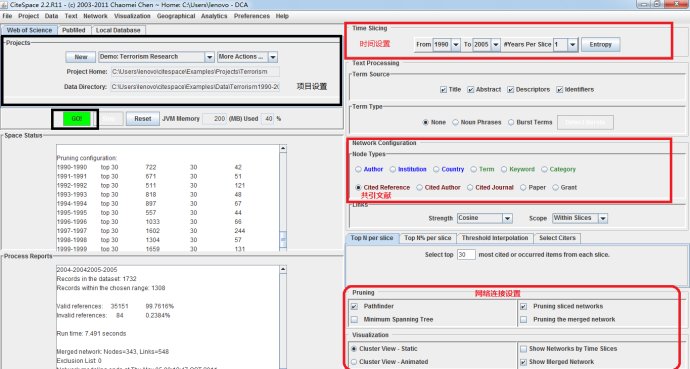690x369 pixels.
Task: Click the Entropy button
Action: pos(601,44)
